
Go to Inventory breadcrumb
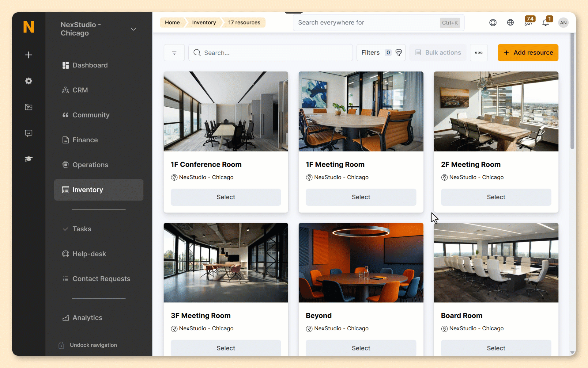click(x=204, y=22)
